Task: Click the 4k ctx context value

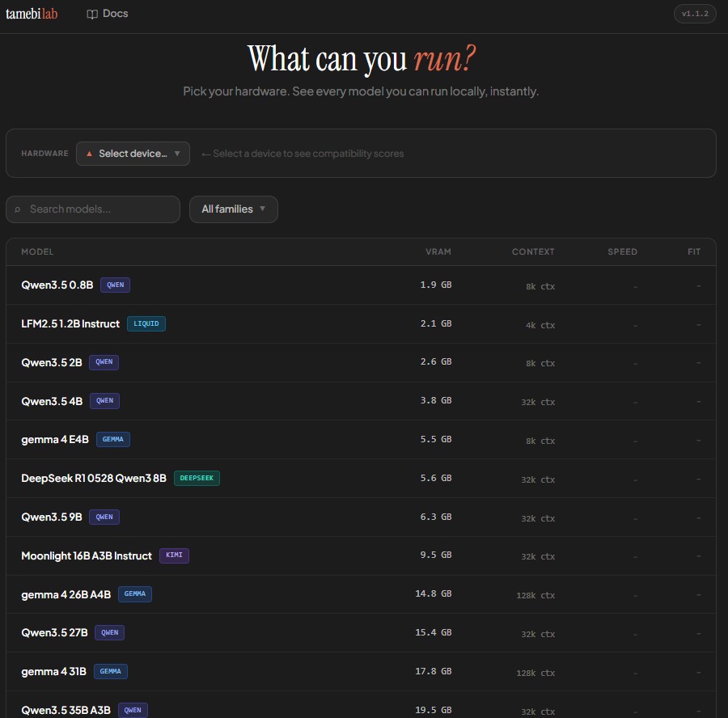Action: pos(540,325)
